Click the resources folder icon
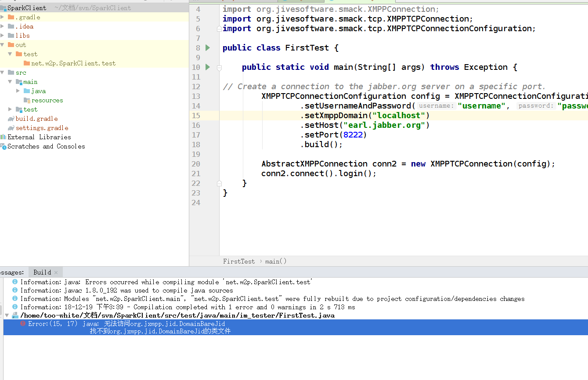588x380 pixels. point(27,100)
